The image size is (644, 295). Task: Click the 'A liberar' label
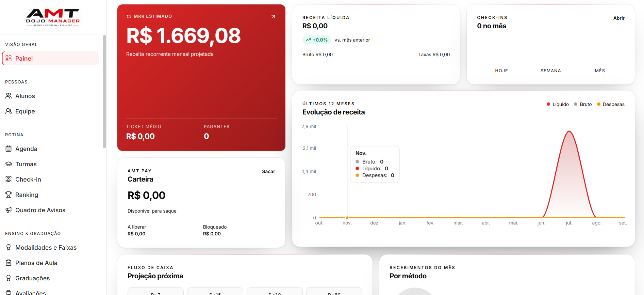[x=137, y=227]
